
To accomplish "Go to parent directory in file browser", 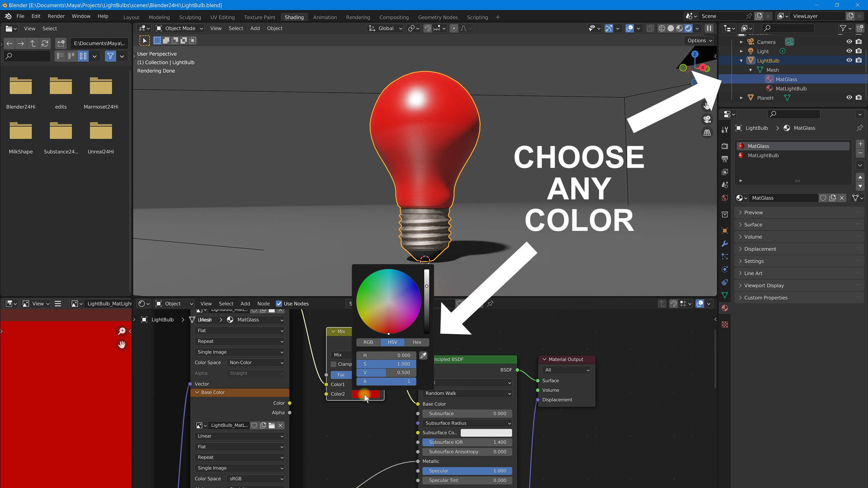I will point(33,43).
